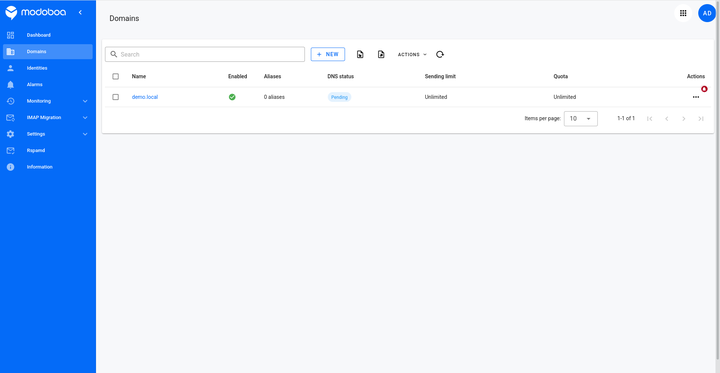Open the AD user avatar menu
720x373 pixels.
[707, 13]
